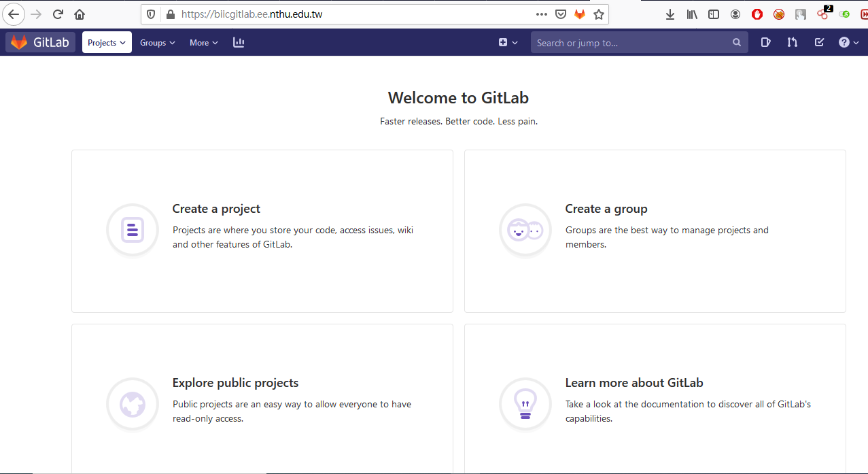The width and height of the screenshot is (868, 474).
Task: Open the browser library icon
Action: tap(692, 14)
